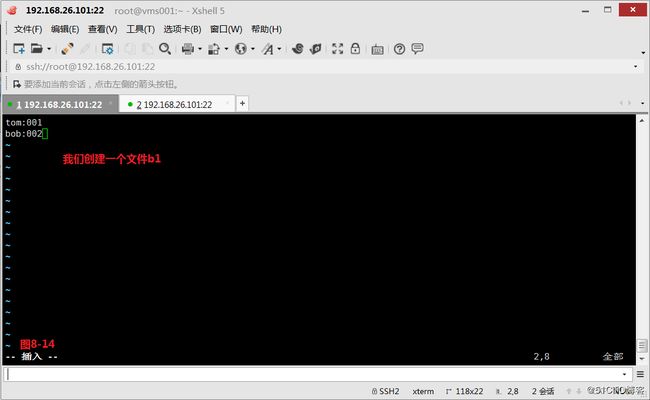Viewport: 650px width, 400px height.
Task: Launch Xftp swirl icon
Action: (x=297, y=49)
